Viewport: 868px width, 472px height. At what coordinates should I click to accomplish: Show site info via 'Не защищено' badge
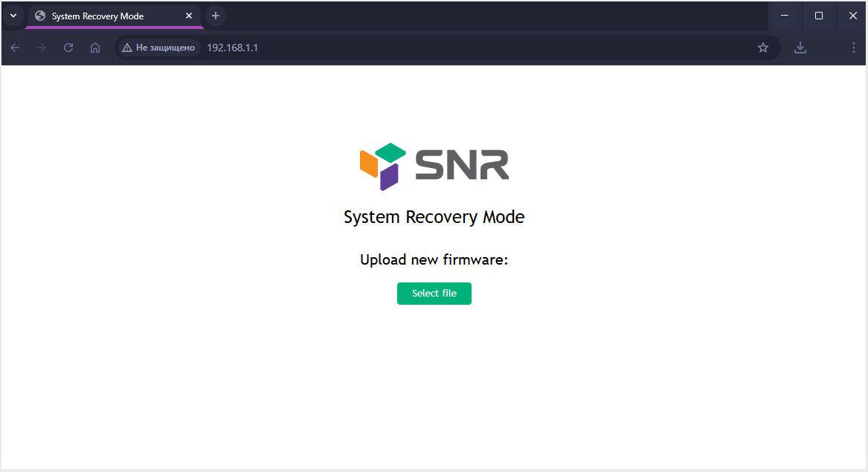pyautogui.click(x=158, y=48)
